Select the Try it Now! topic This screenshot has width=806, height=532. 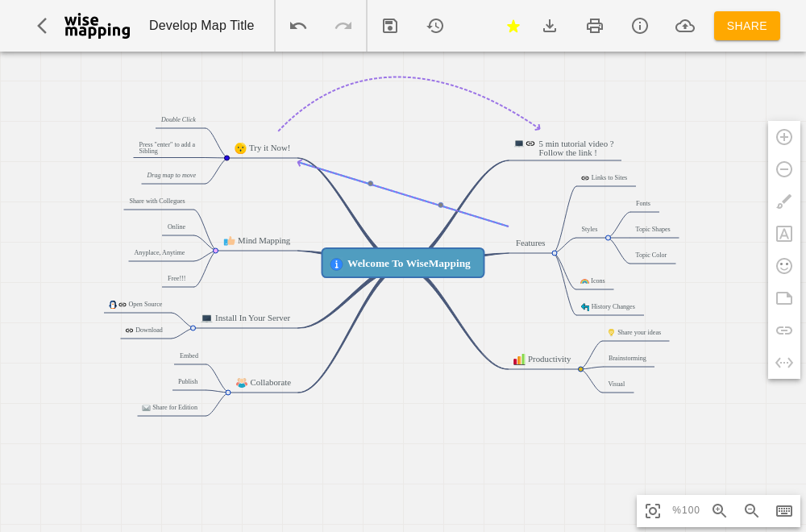[262, 148]
